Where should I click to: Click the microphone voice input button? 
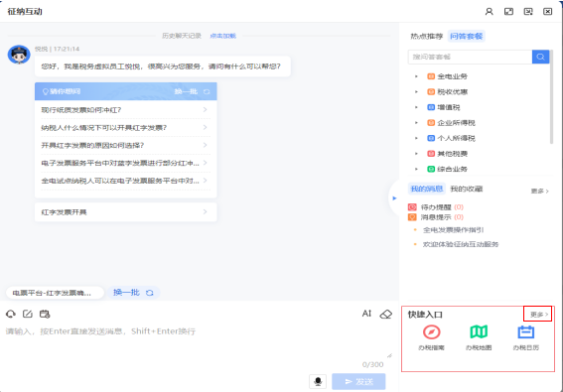(x=318, y=381)
